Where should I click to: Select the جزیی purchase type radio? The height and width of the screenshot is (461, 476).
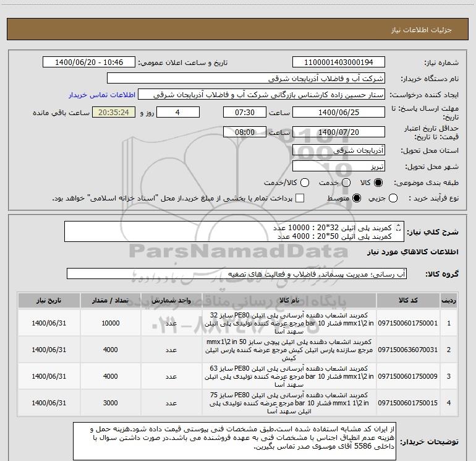(393, 199)
